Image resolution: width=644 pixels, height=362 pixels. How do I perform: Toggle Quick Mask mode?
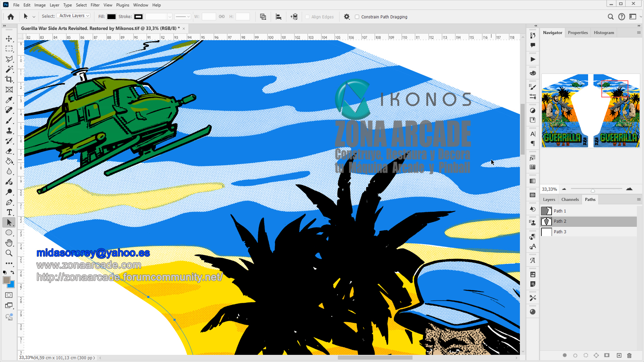point(9,295)
